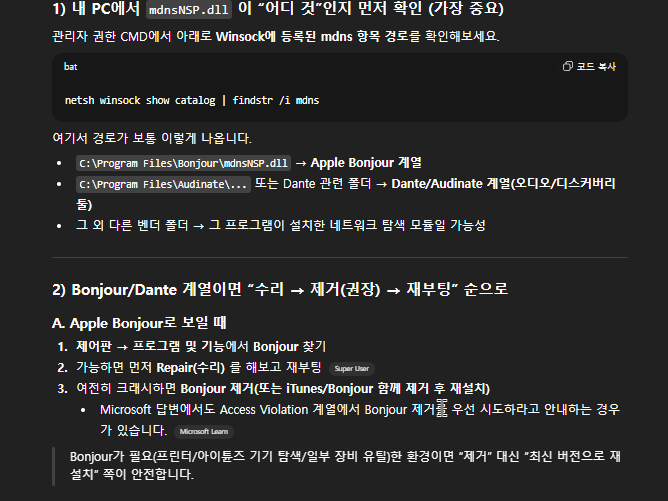Image resolution: width=668 pixels, height=501 pixels.
Task: Click the '그 외 다른 벤더 폴더' bullet
Action: tap(281, 225)
